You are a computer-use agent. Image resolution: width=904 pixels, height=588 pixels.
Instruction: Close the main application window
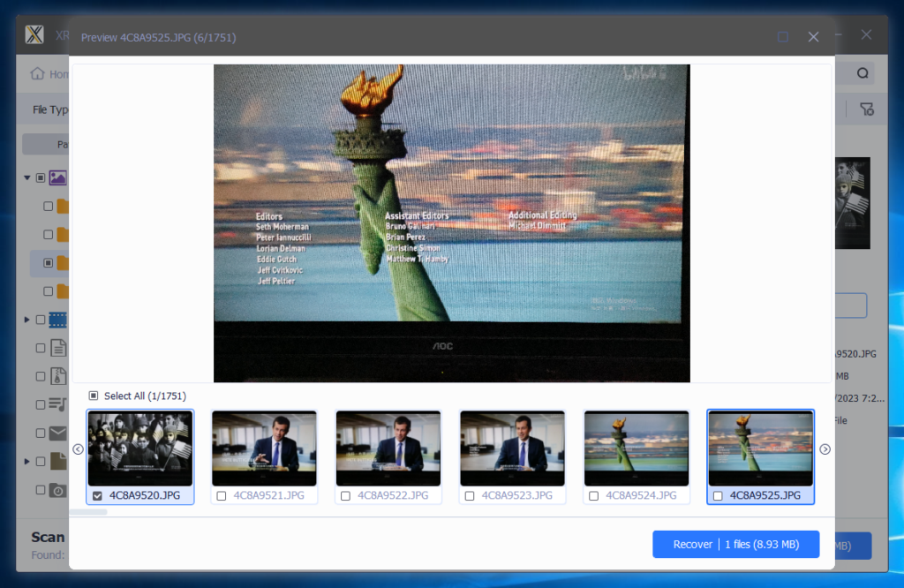pos(866,34)
